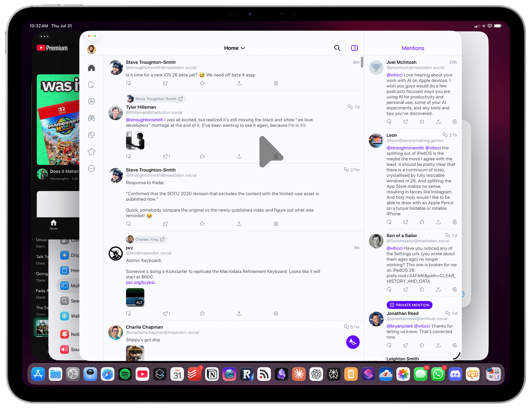
Task: Open Notifications row in the Settings window
Action: [70, 334]
